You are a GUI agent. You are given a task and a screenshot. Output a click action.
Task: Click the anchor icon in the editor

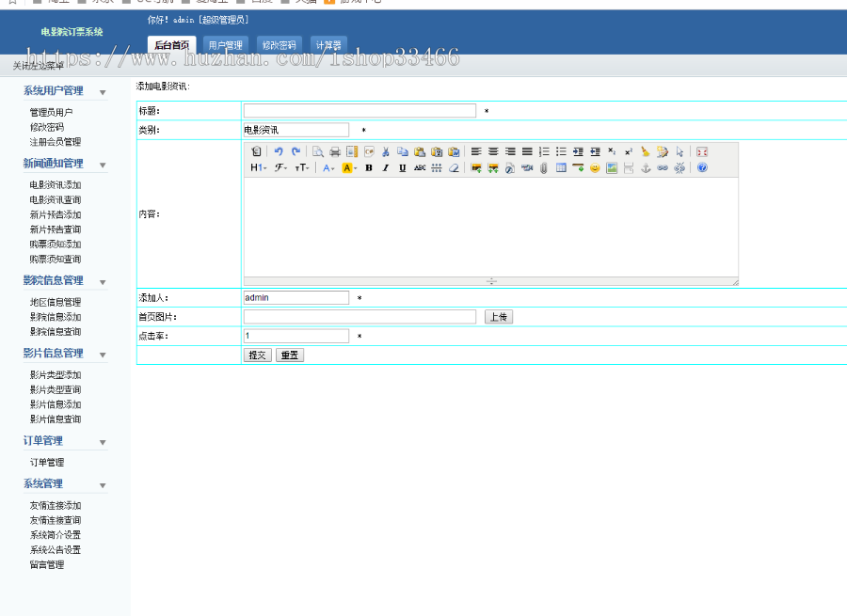[x=646, y=168]
